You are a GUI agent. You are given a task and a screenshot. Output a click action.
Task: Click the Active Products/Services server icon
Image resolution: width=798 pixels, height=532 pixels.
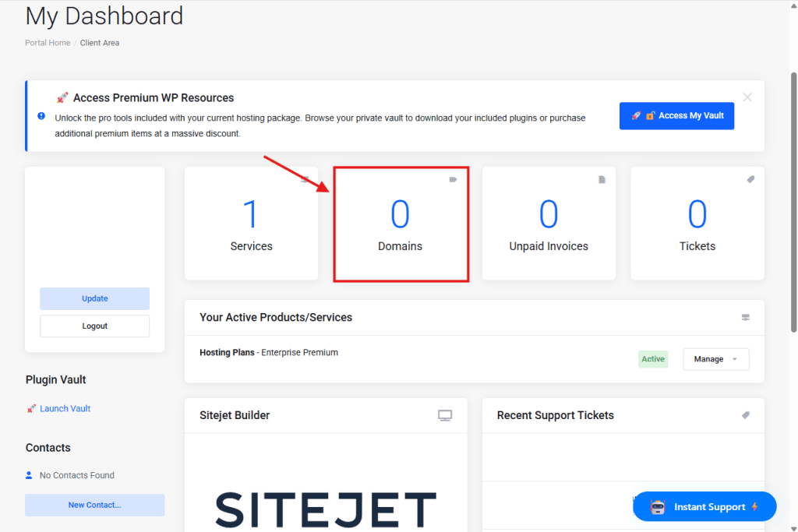[746, 318]
